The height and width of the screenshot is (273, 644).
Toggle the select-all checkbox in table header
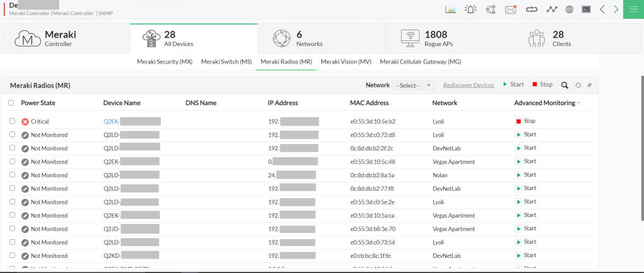point(11,103)
